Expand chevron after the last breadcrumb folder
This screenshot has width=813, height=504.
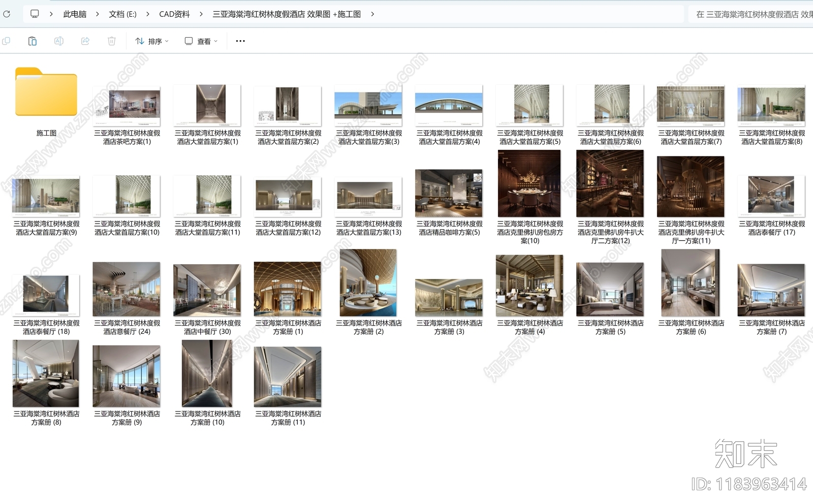point(372,14)
